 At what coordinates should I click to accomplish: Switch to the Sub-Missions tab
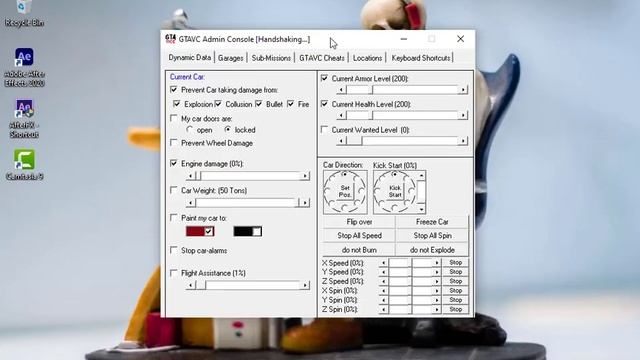271,58
